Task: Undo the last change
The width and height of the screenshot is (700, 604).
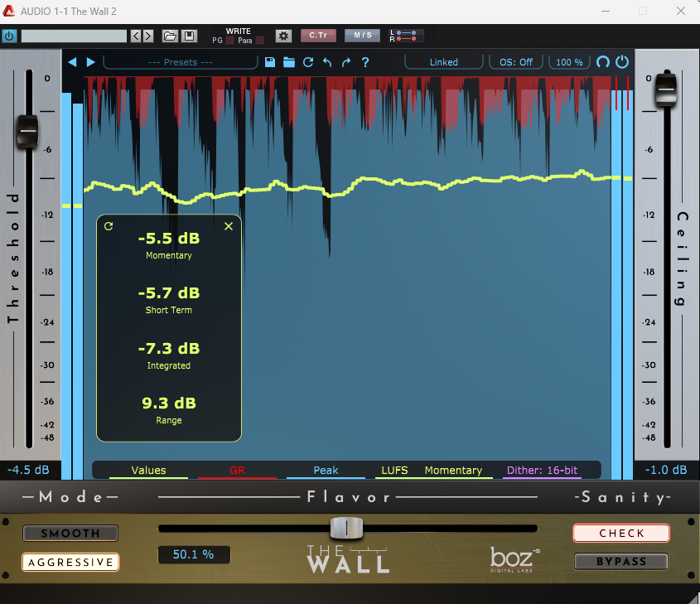Action: point(327,62)
